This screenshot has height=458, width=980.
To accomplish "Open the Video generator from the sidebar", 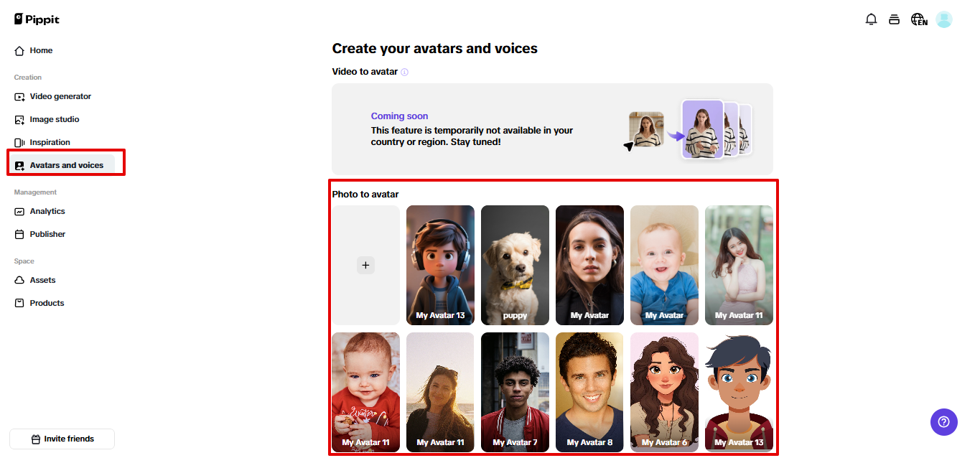I will coord(61,96).
